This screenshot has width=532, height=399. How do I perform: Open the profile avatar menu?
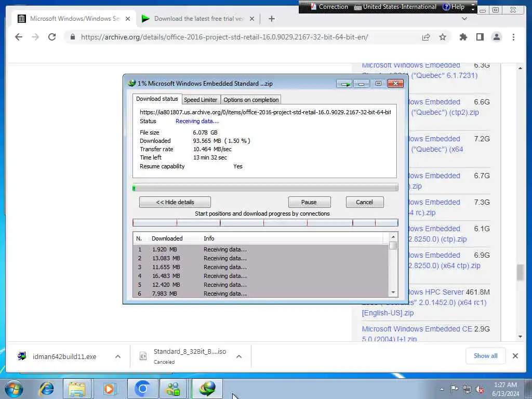point(496,37)
